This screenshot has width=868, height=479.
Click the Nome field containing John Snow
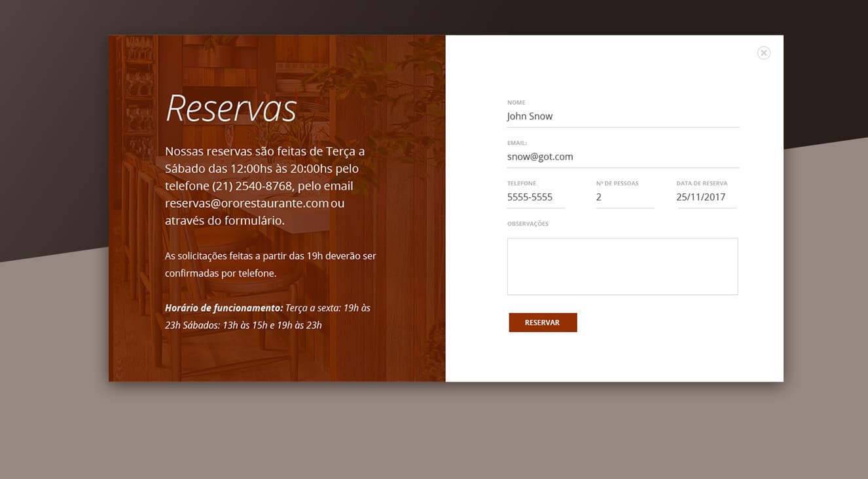point(623,117)
